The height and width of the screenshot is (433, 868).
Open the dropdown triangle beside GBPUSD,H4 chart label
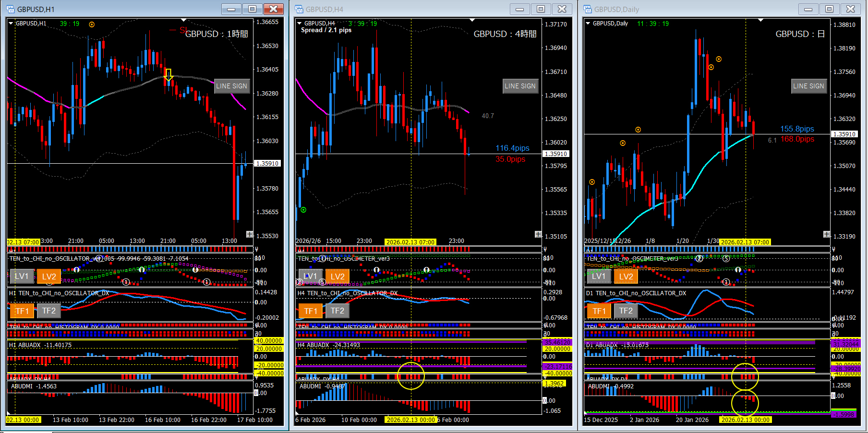coord(300,23)
